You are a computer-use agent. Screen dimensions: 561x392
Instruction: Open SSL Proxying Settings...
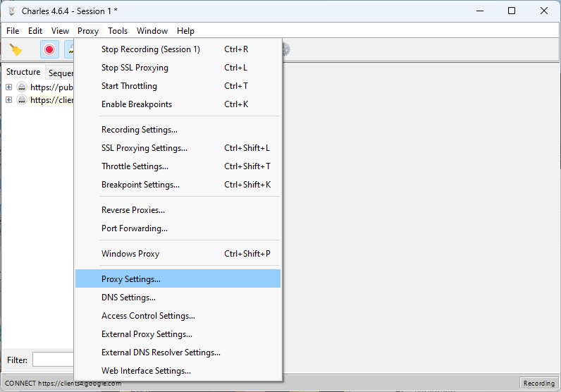pos(178,148)
